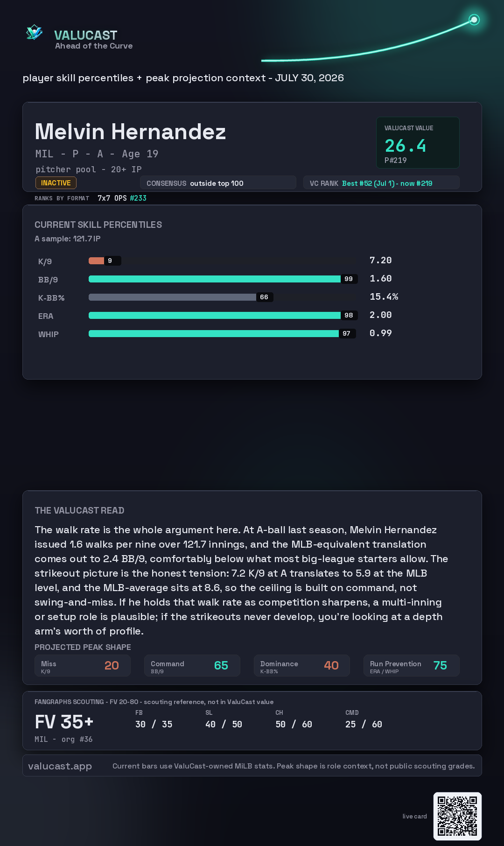This screenshot has width=504, height=846.
Task: Click the ERA percentile bar marked 98
Action: 223,315
